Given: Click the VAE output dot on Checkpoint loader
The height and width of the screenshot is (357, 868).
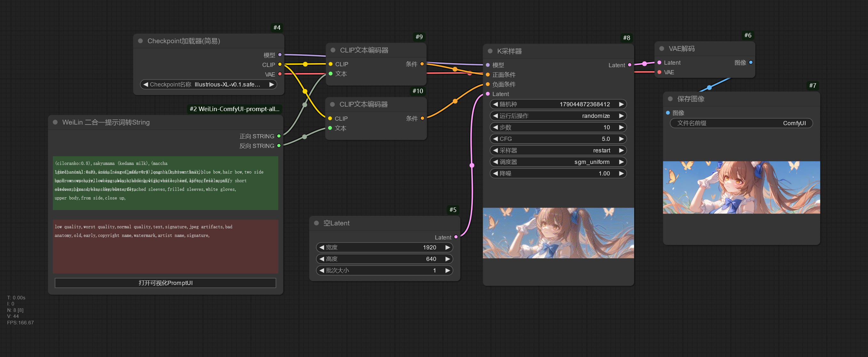Looking at the screenshot, I should [x=280, y=74].
